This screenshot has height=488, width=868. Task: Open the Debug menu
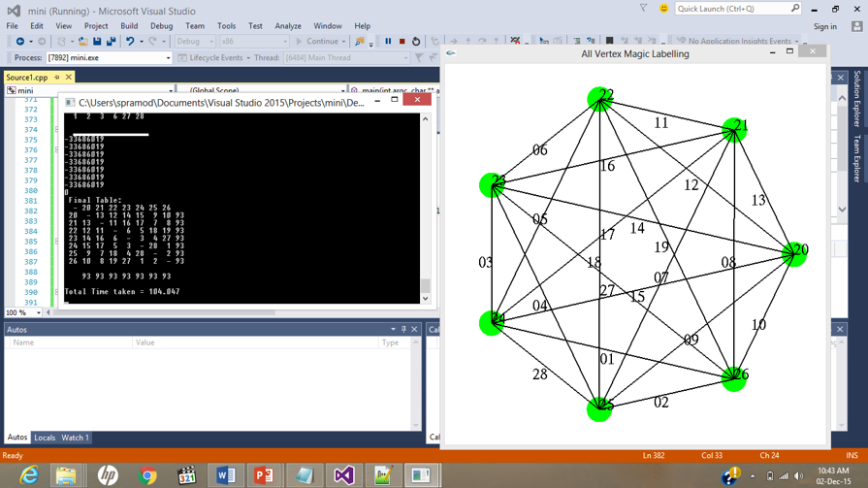(161, 26)
